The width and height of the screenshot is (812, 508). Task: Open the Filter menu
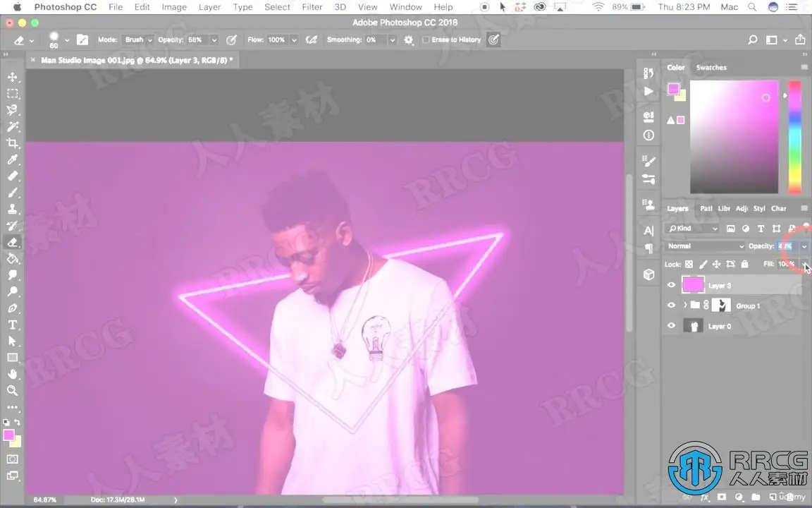(312, 7)
